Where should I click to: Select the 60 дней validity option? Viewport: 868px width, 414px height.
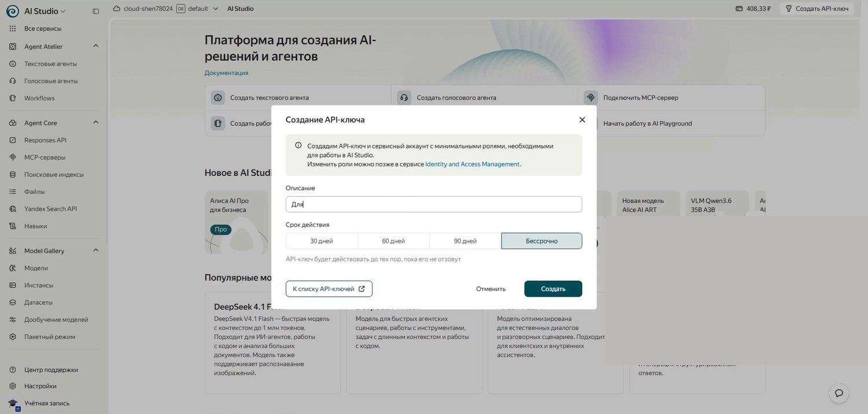393,241
